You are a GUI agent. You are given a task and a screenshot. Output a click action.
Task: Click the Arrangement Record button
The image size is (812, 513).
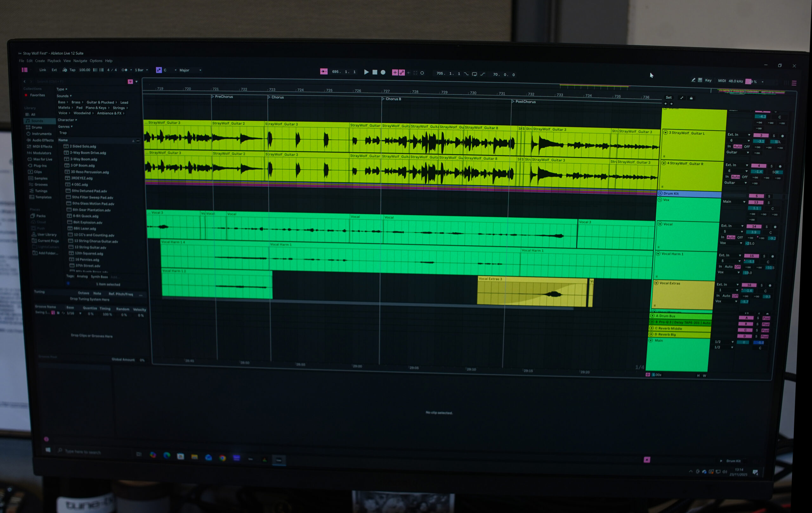(x=383, y=72)
